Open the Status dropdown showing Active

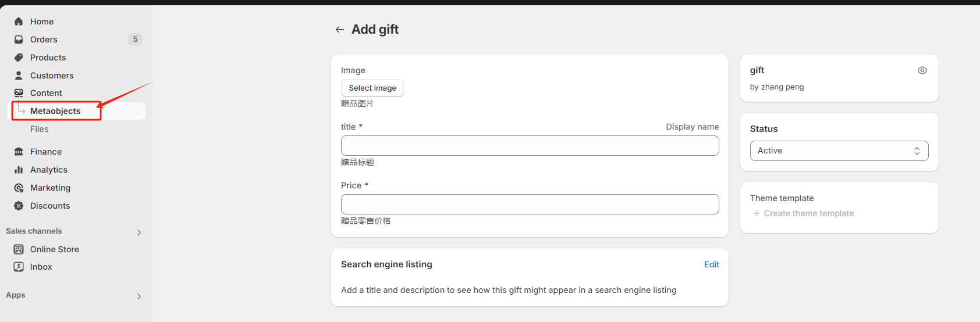pos(839,151)
